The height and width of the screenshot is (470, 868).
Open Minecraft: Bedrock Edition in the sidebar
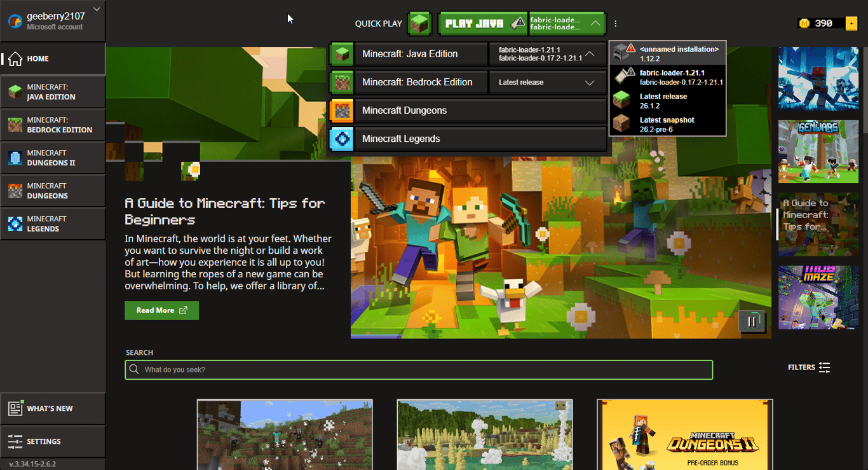53,125
